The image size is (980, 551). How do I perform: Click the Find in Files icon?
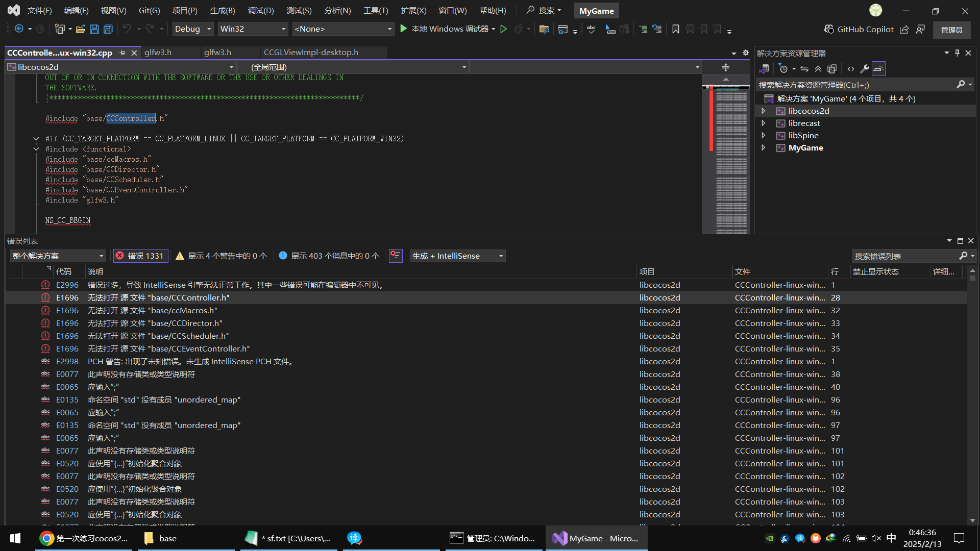tap(544, 29)
